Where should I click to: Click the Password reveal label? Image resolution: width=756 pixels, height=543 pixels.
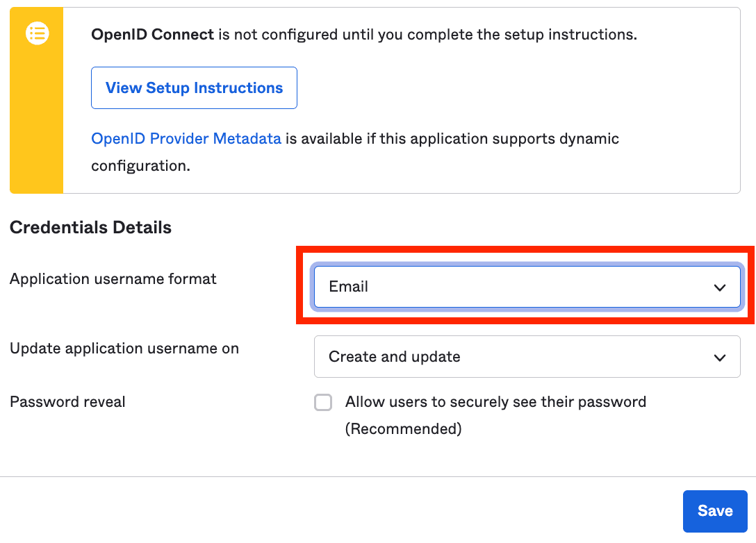[67, 401]
